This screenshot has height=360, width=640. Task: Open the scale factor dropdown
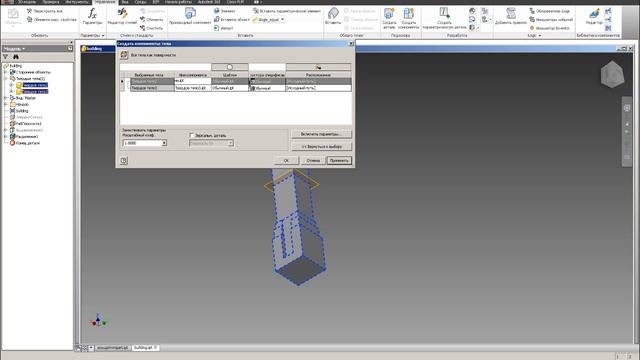tap(164, 143)
